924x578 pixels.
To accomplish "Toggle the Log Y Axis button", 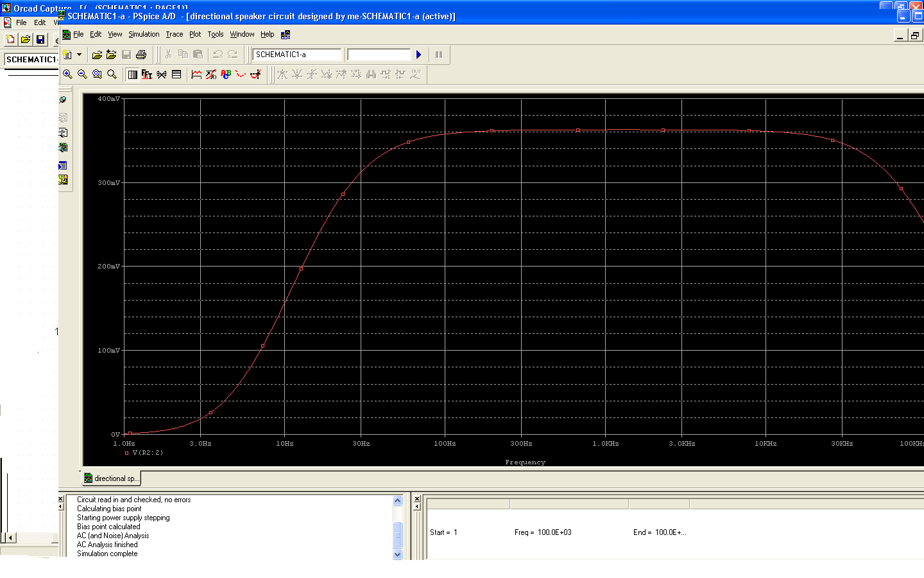I will [176, 74].
